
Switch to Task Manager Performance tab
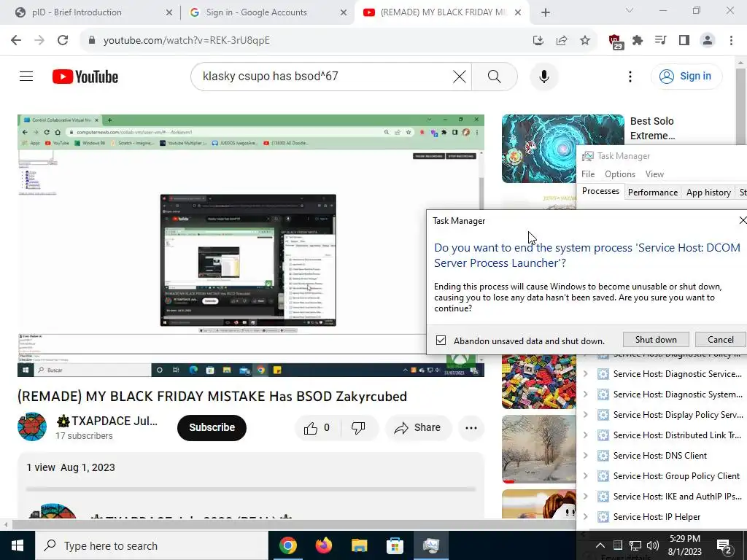tap(653, 192)
